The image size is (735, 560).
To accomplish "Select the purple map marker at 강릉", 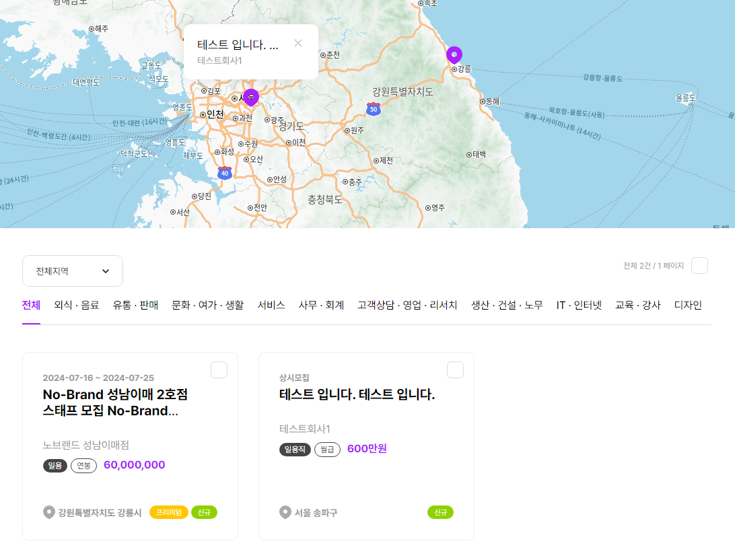I will (x=454, y=55).
